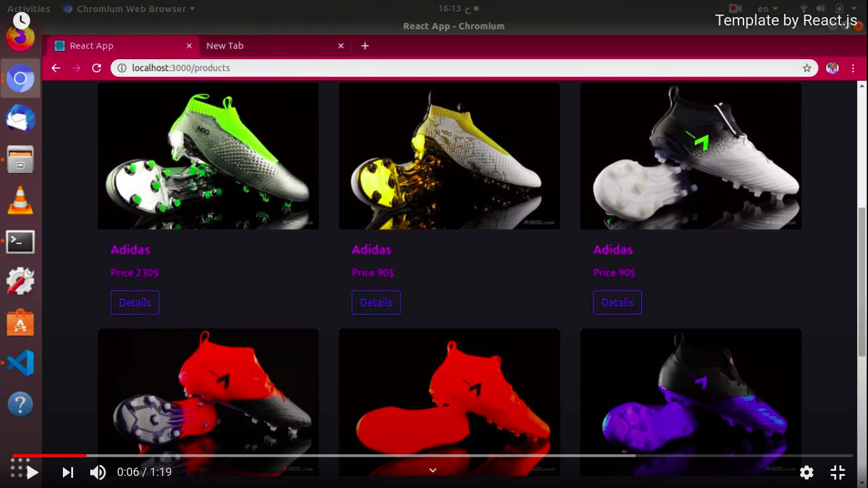Open the Activities overview
Viewport: 868px width, 488px height.
coord(28,9)
